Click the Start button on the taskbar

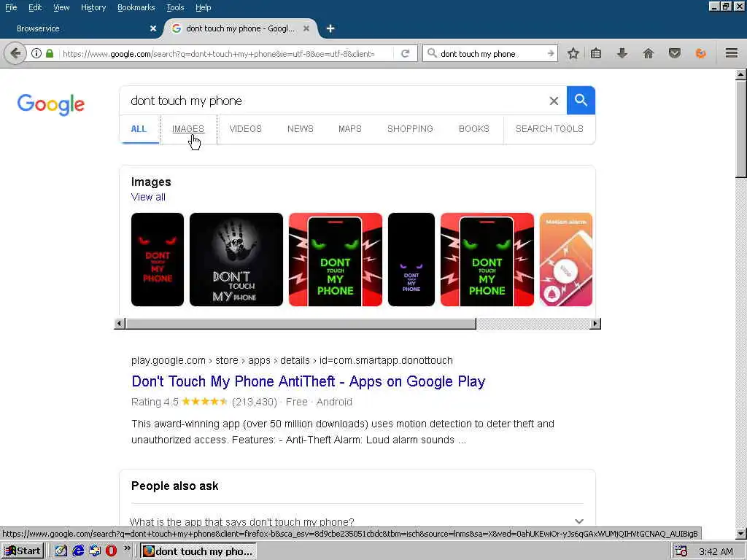[23, 551]
